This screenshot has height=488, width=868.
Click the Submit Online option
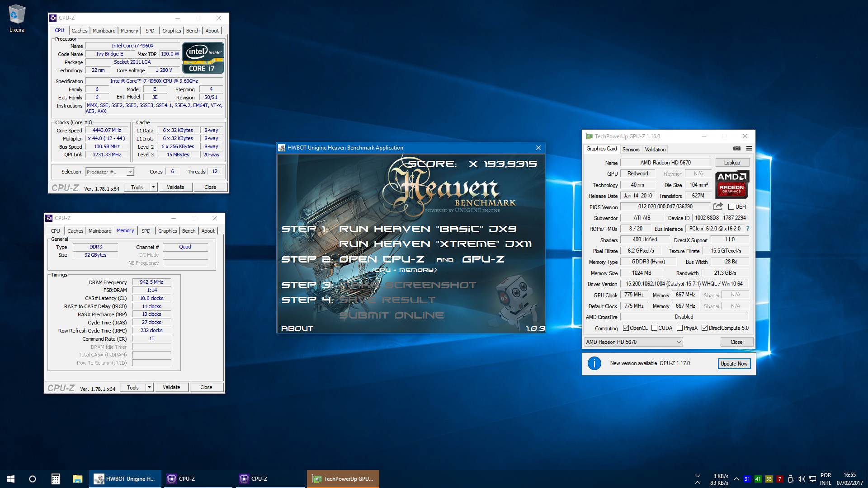pos(392,315)
